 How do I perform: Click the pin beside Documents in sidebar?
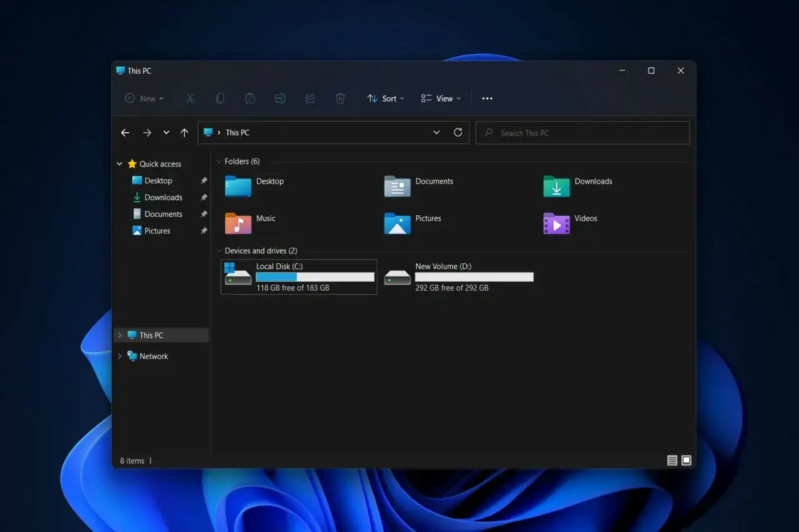point(203,215)
